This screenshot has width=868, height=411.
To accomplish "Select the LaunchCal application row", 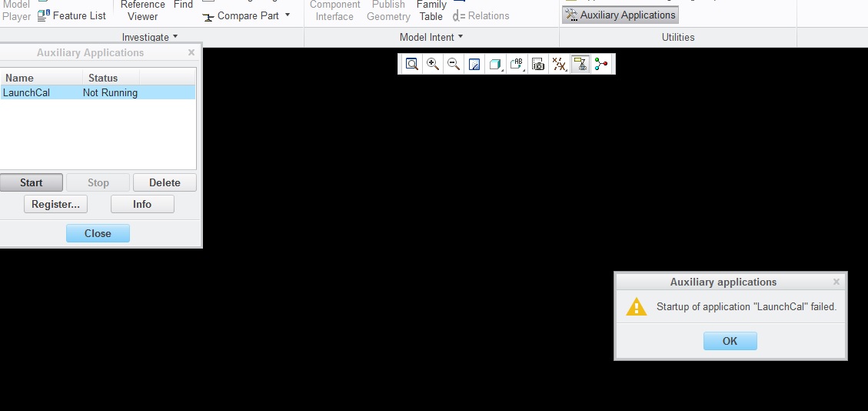I will coord(98,92).
